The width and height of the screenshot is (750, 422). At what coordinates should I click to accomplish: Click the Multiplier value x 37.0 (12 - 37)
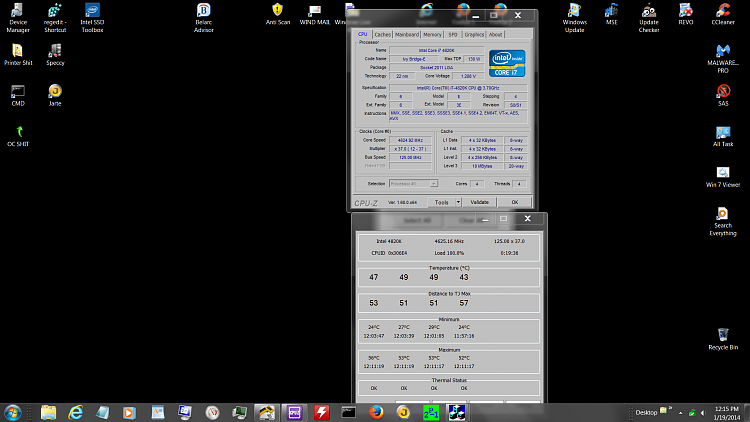click(x=410, y=149)
